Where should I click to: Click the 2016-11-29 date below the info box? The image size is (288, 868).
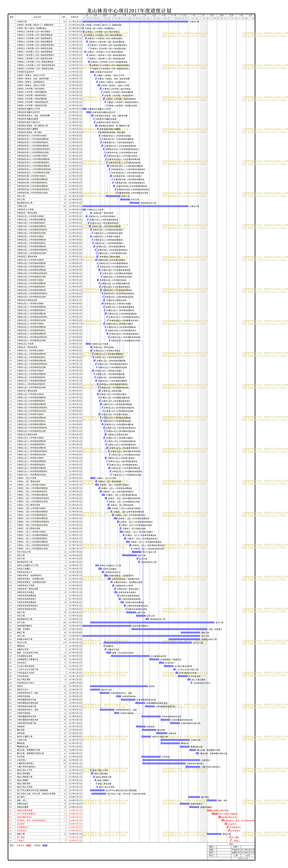243,859
